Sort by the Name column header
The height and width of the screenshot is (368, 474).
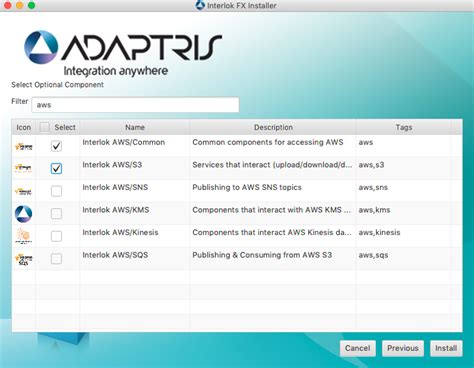coord(135,127)
